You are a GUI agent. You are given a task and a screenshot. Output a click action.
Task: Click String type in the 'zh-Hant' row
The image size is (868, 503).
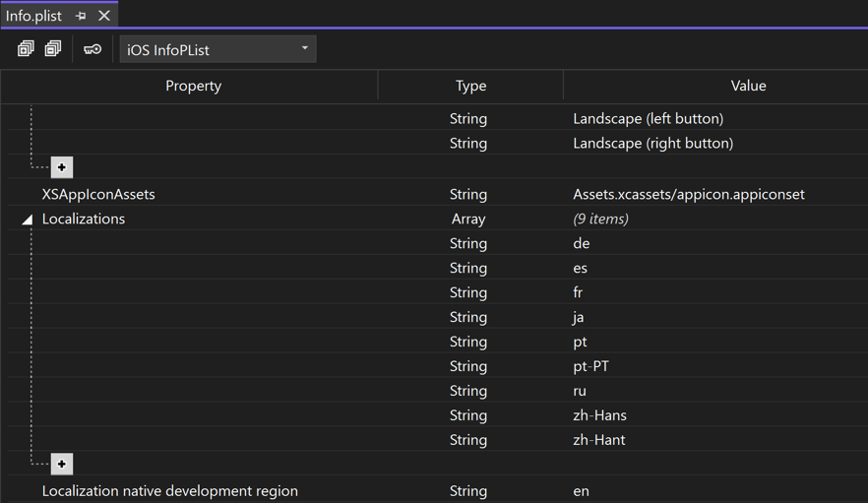(x=468, y=440)
